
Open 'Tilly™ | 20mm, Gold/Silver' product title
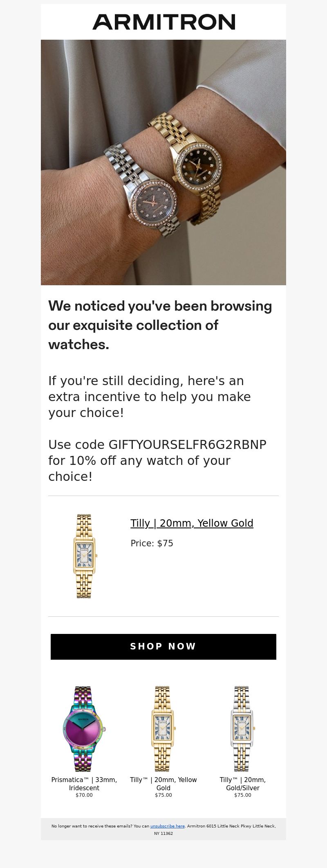(x=243, y=784)
